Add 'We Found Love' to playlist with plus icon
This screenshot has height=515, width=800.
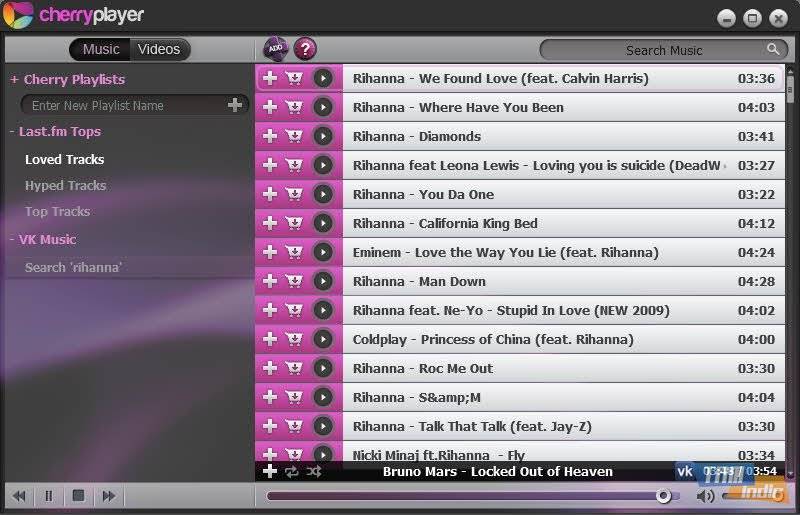(270, 78)
